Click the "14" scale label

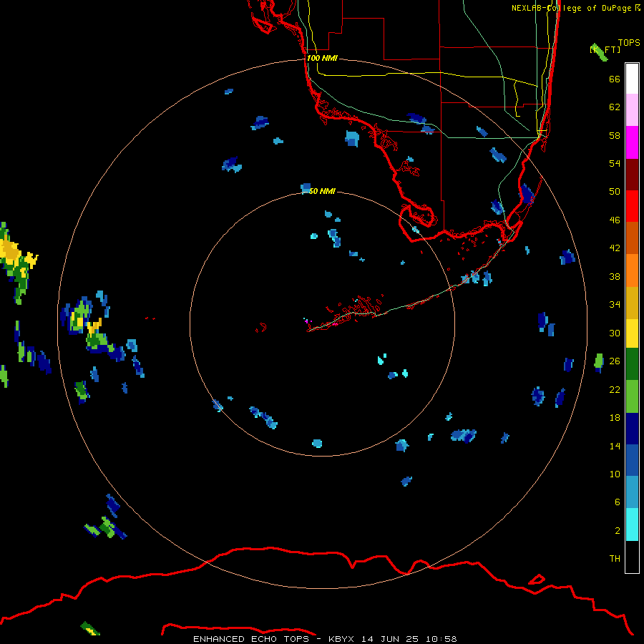tap(615, 446)
